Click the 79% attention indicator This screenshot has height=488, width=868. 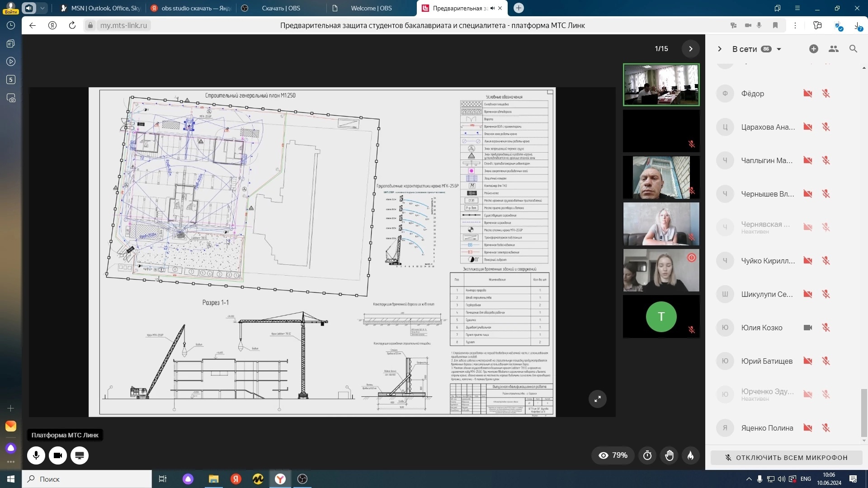pyautogui.click(x=613, y=455)
